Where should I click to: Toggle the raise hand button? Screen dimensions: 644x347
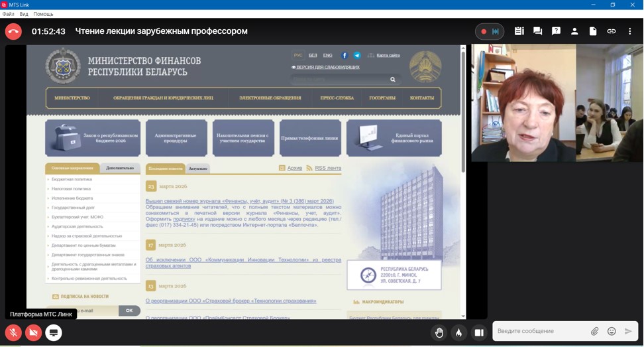click(x=439, y=332)
